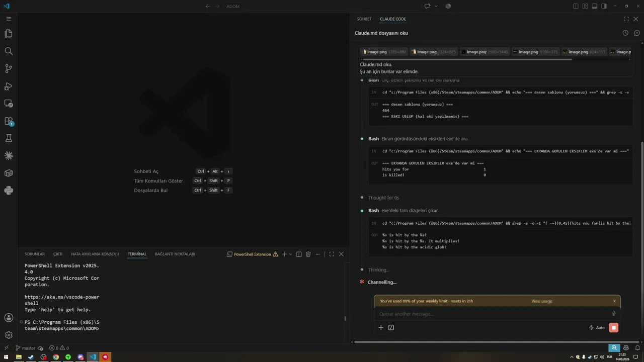Screen dimensions: 644x362
Task: Click the attachments horizontal scrollbar
Action: tap(466, 59)
